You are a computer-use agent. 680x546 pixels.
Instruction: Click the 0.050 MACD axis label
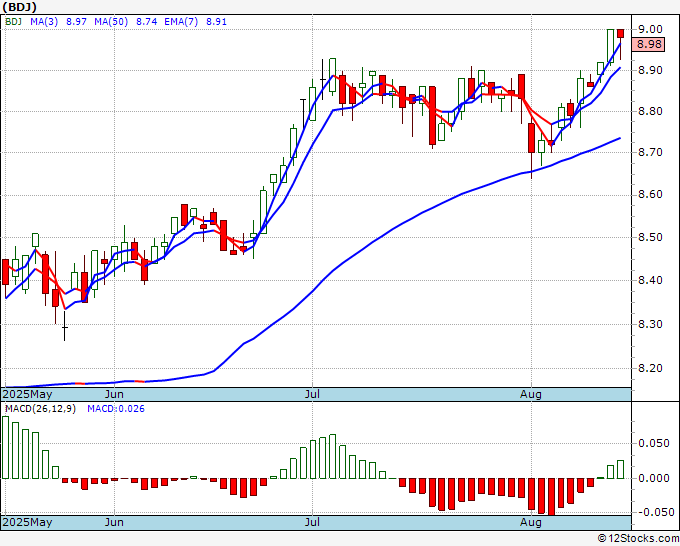click(654, 443)
